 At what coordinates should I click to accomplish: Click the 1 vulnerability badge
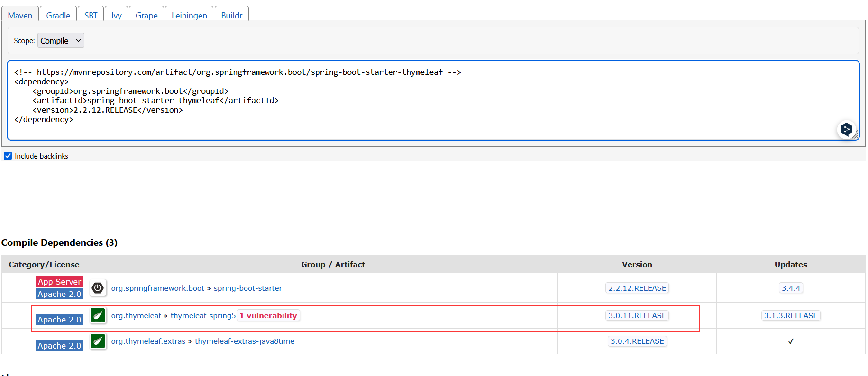point(268,315)
